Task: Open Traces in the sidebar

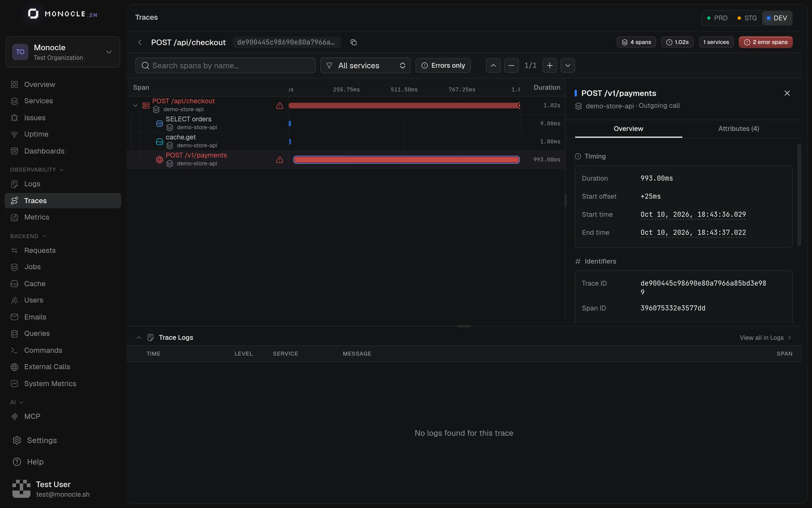Action: tap(63, 201)
